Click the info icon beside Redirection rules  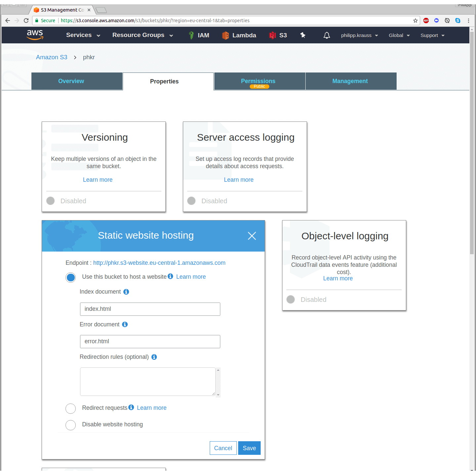[x=154, y=357]
